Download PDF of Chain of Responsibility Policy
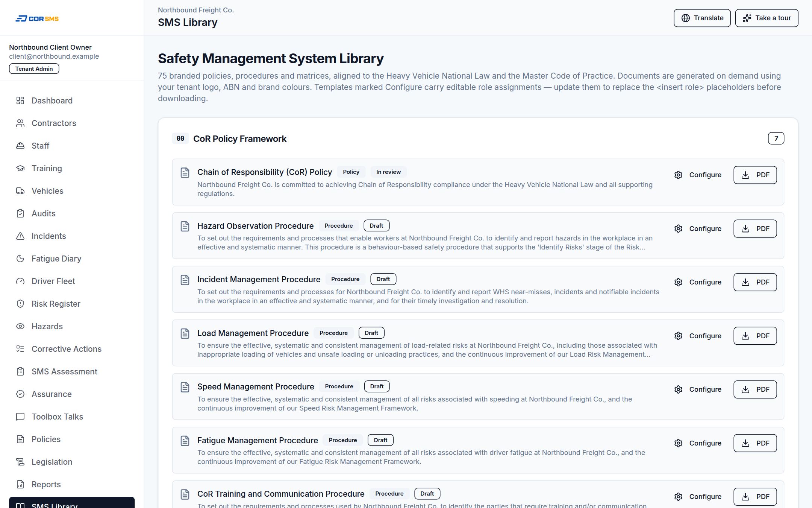 coord(755,175)
